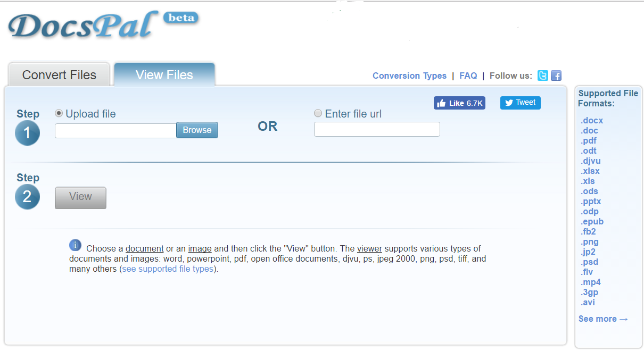
Task: Open the .odt format link
Action: [589, 151]
